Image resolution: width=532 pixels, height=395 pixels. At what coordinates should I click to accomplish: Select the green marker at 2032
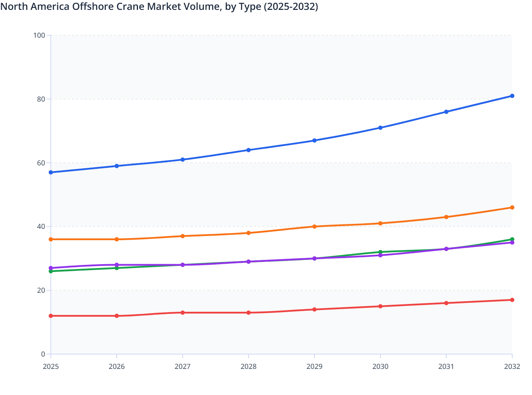click(x=512, y=239)
